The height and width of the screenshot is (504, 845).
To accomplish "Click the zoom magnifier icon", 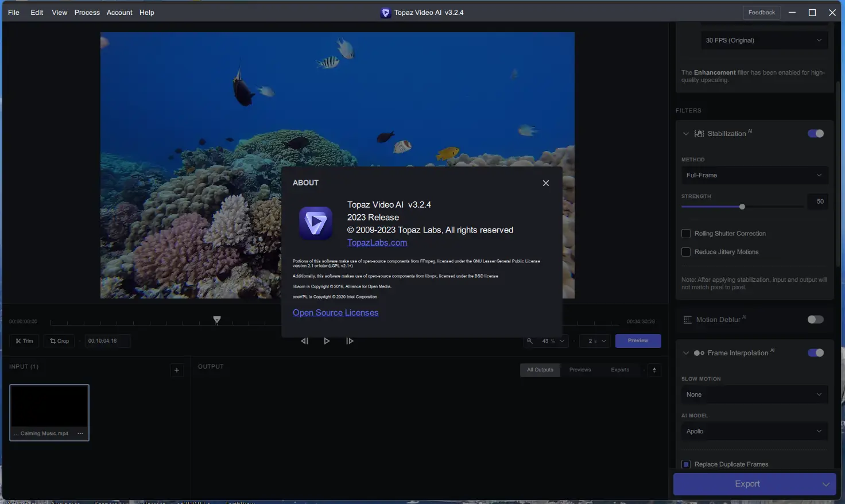I will (530, 341).
